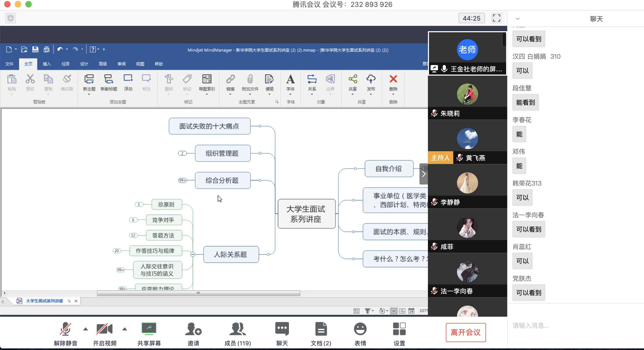Click the undo arrow in quick access toolbar
This screenshot has height=350, width=644.
click(x=60, y=49)
